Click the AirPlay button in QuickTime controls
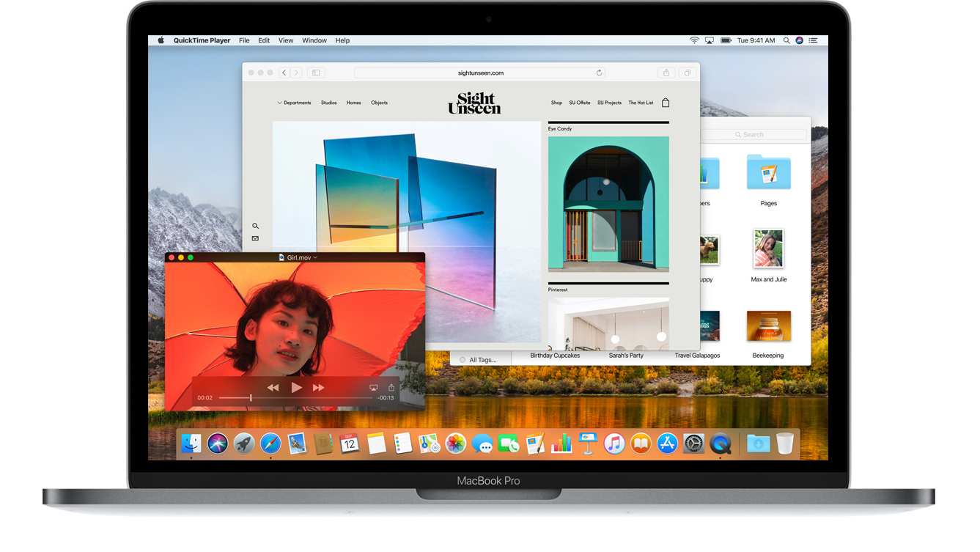Viewport: 980px width, 552px height. click(373, 387)
